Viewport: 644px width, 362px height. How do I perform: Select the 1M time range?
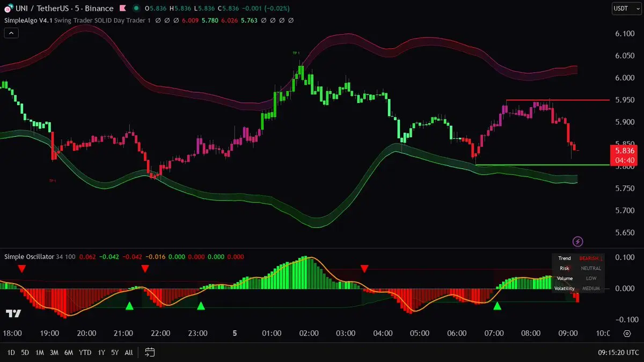[x=40, y=352]
